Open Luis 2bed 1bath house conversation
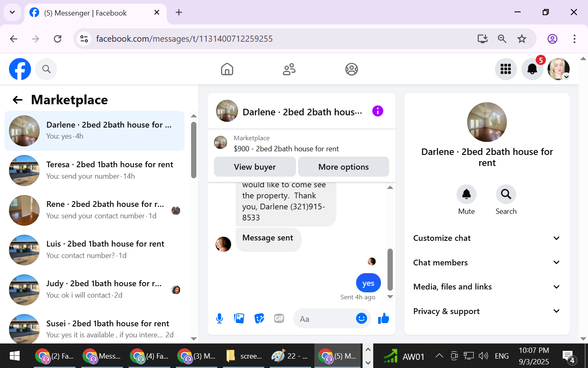Image resolution: width=588 pixels, height=368 pixels. 94,250
